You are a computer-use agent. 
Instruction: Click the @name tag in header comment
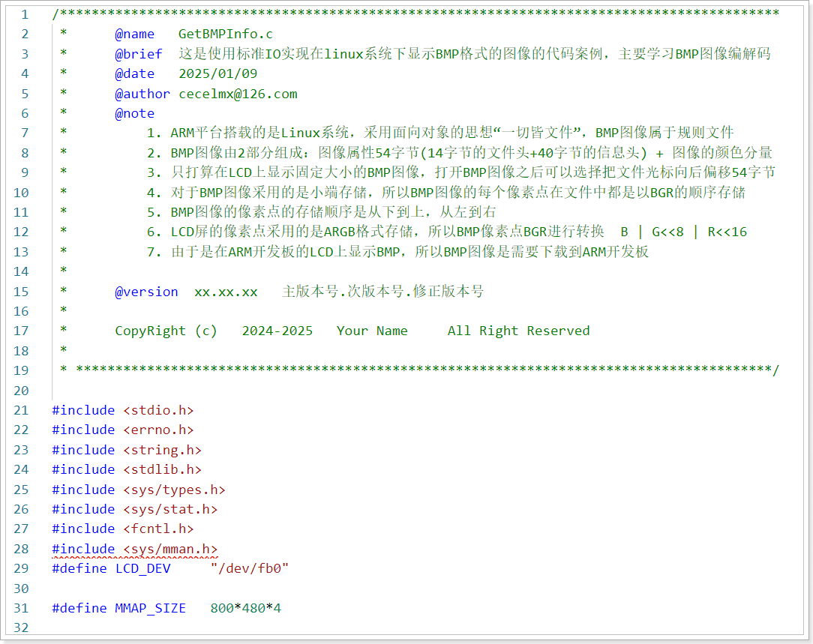pyautogui.click(x=134, y=34)
